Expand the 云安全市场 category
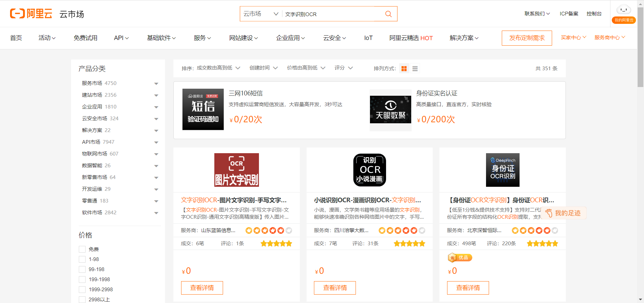Image resolution: width=644 pixels, height=303 pixels. 156,119
